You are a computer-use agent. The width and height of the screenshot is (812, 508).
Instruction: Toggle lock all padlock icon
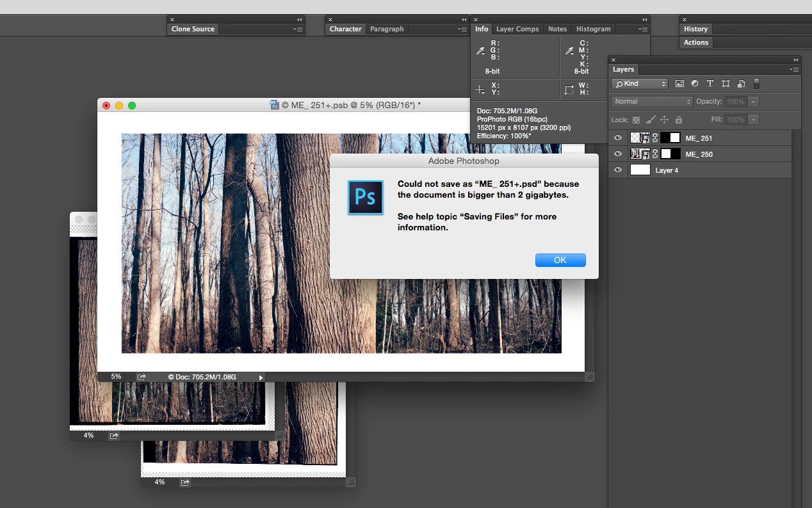click(678, 120)
